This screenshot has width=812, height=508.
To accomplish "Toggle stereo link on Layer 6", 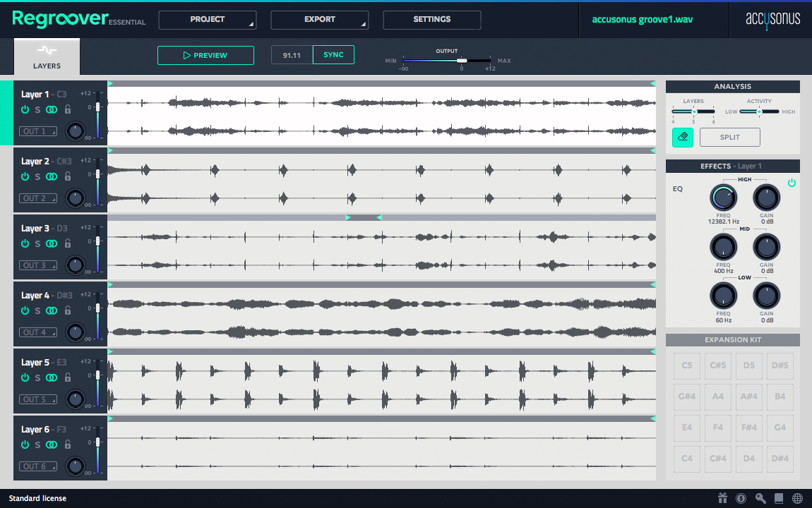I will pos(52,445).
